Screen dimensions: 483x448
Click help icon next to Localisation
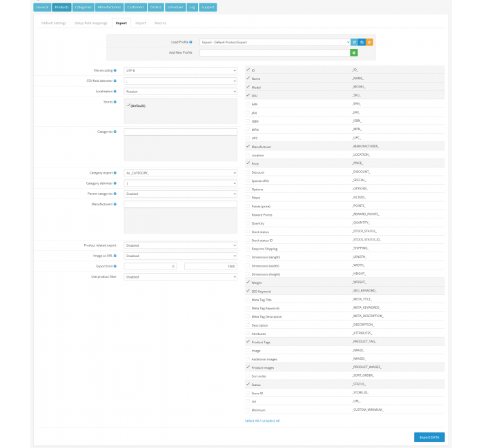tap(115, 91)
